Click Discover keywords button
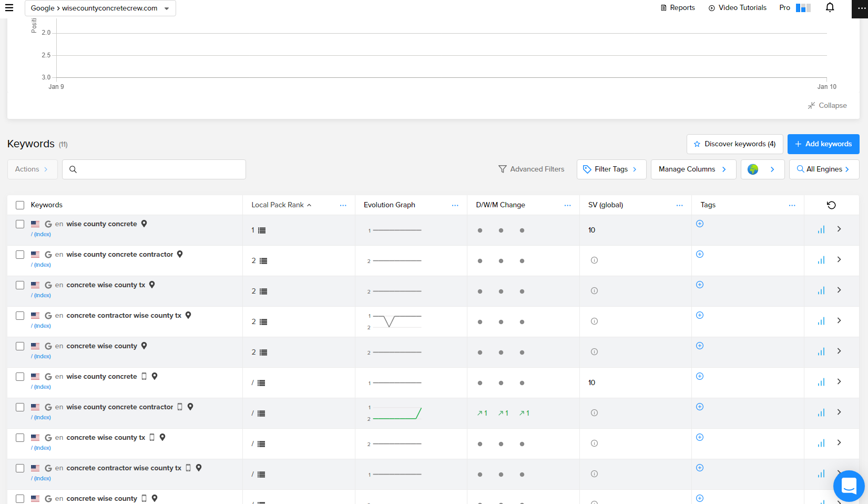This screenshot has height=504, width=868. [x=734, y=144]
